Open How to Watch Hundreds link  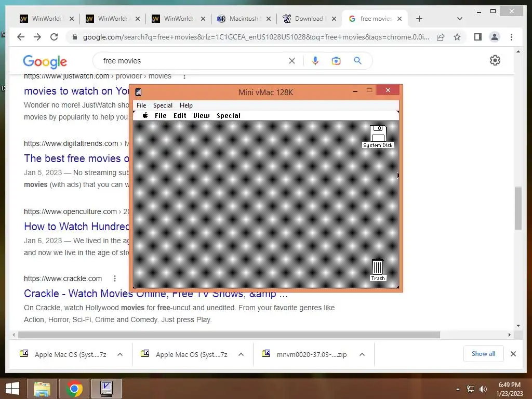tap(76, 227)
